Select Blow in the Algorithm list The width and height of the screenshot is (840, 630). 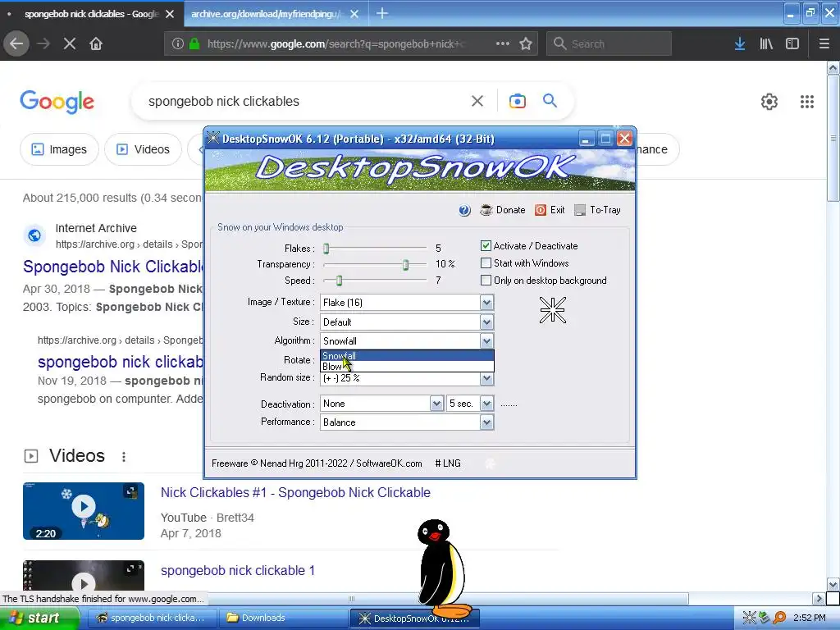[407, 367]
